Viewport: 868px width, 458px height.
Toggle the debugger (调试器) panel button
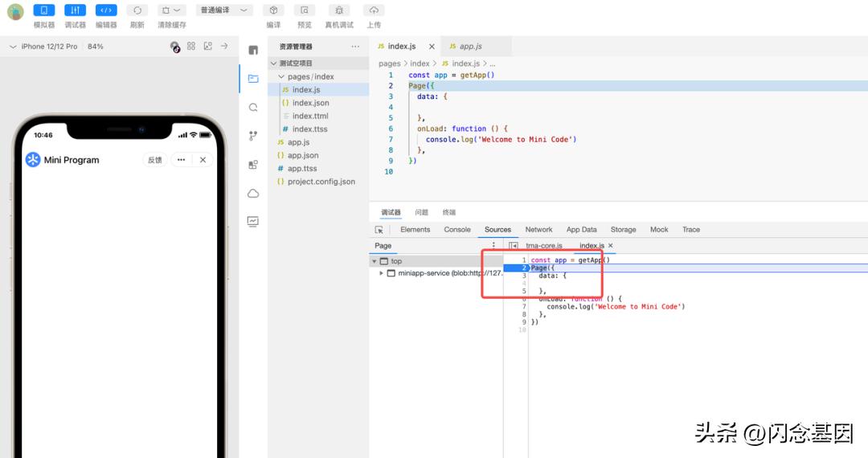75,10
